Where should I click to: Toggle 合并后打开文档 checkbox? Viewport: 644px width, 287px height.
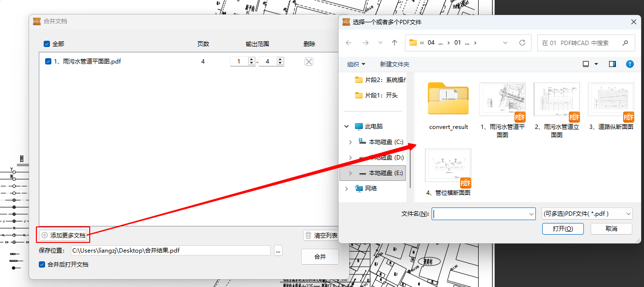pos(43,265)
